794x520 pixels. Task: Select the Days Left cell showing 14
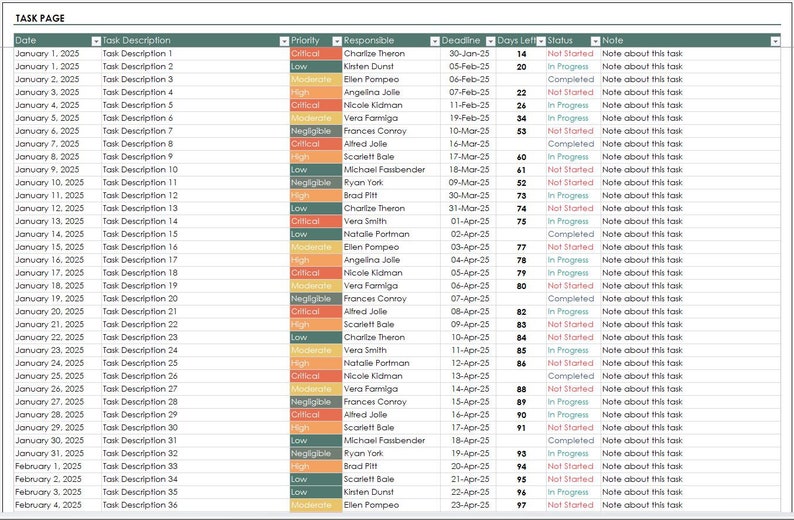521,54
